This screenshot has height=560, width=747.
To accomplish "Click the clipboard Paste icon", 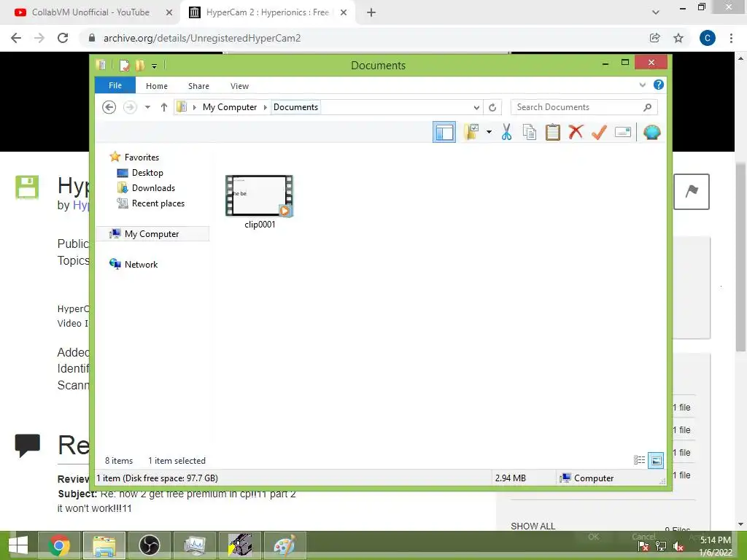I will pos(553,132).
